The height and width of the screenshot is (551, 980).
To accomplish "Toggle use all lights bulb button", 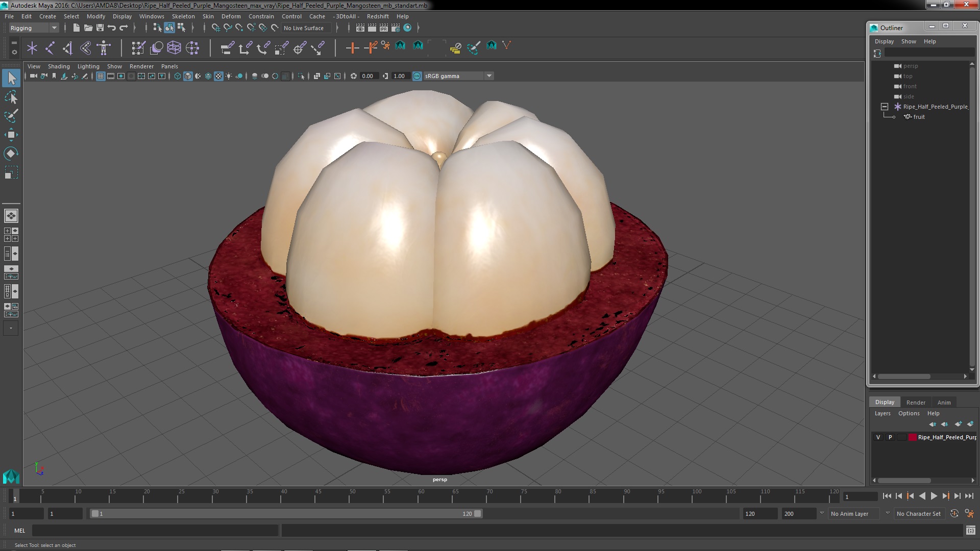I will click(229, 76).
